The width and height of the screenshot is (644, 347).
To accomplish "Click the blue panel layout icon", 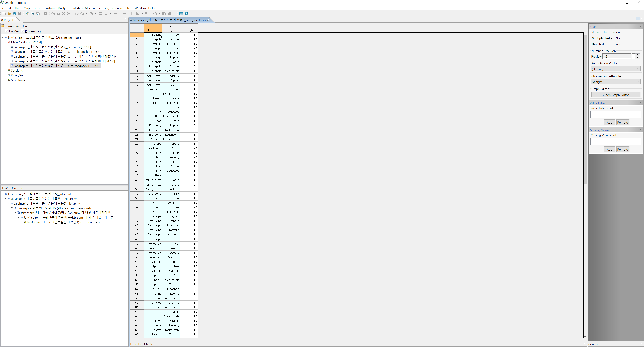I will tap(181, 13).
